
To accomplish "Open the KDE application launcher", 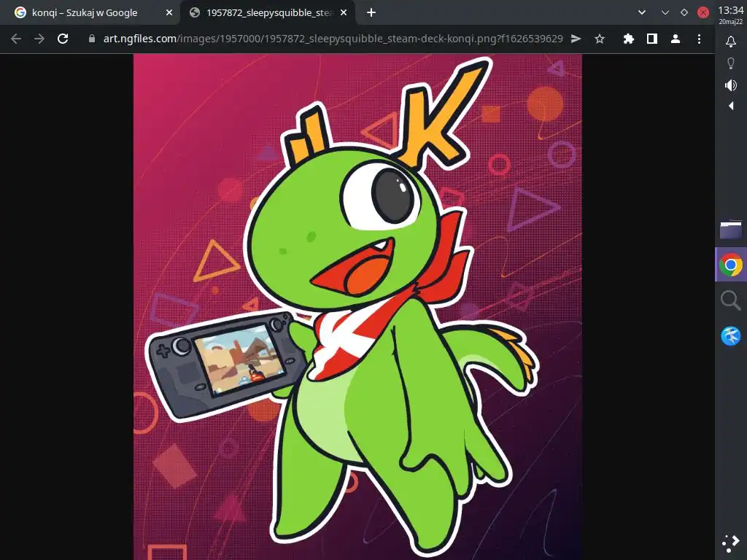I will pyautogui.click(x=731, y=543).
